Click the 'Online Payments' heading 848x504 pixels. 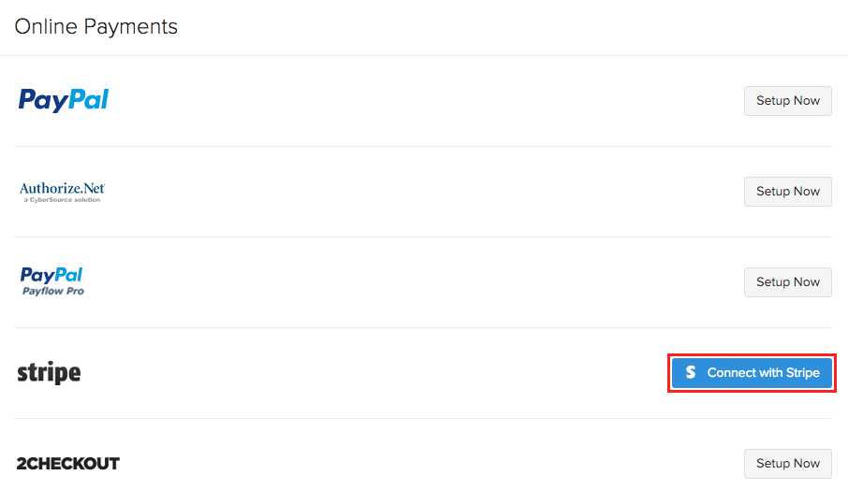[x=96, y=26]
